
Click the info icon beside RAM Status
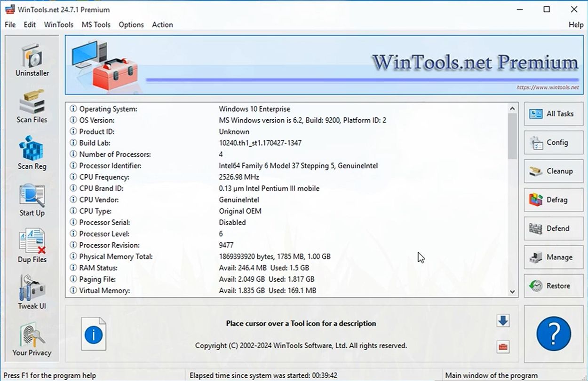click(x=73, y=268)
